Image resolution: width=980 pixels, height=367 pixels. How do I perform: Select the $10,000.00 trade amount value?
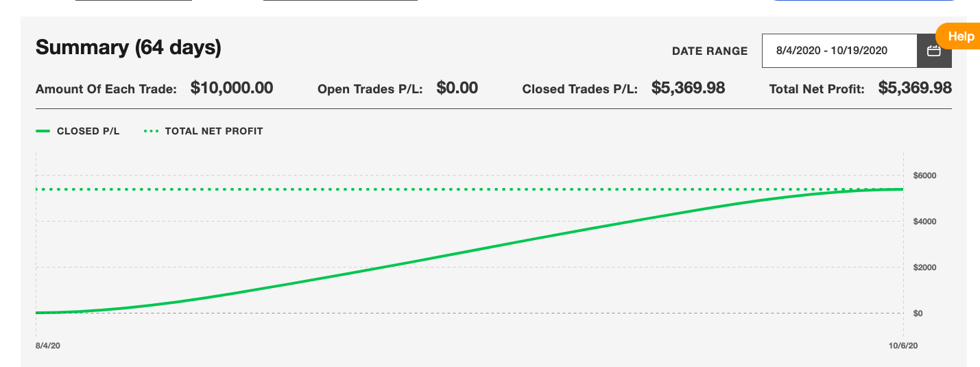[232, 88]
